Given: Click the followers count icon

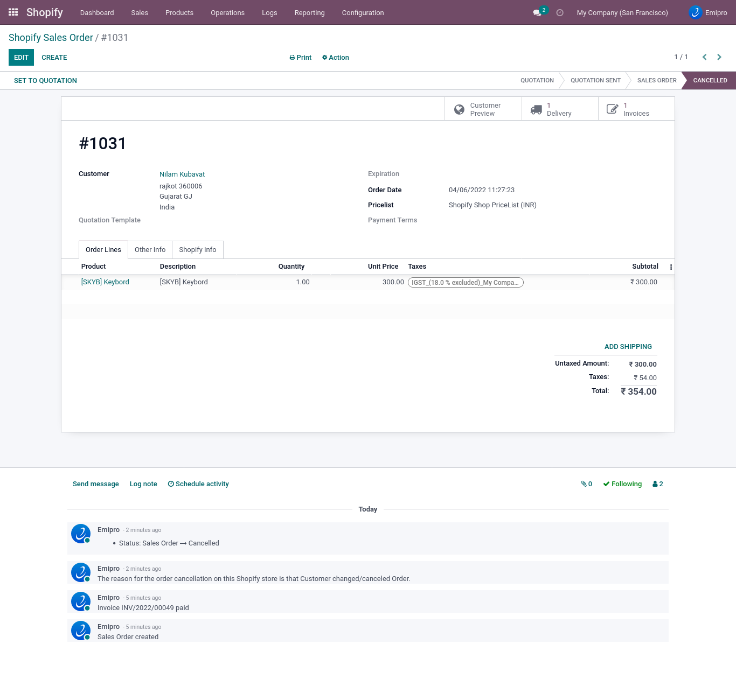Looking at the screenshot, I should pyautogui.click(x=657, y=484).
